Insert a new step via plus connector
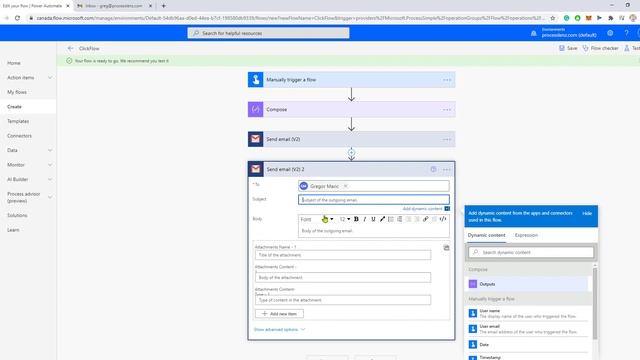The image size is (640, 360). (351, 152)
